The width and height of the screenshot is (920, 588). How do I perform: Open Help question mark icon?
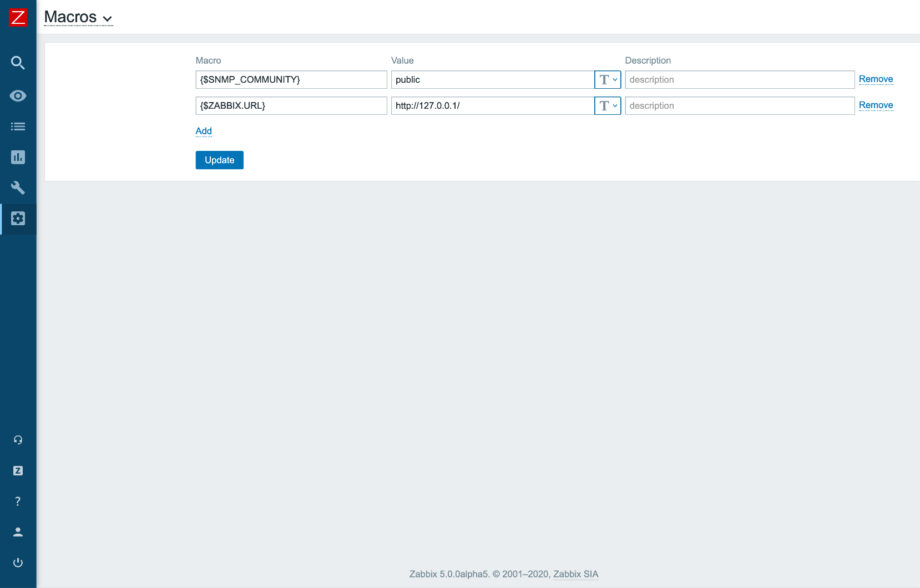click(18, 501)
